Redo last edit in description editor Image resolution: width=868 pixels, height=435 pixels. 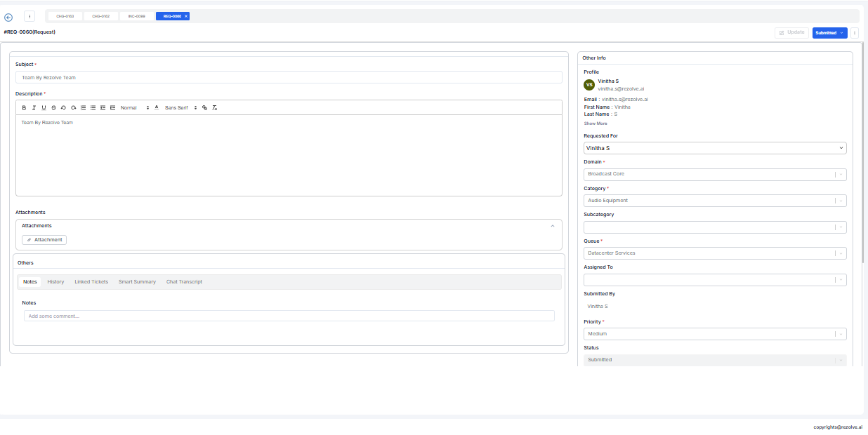pos(73,107)
